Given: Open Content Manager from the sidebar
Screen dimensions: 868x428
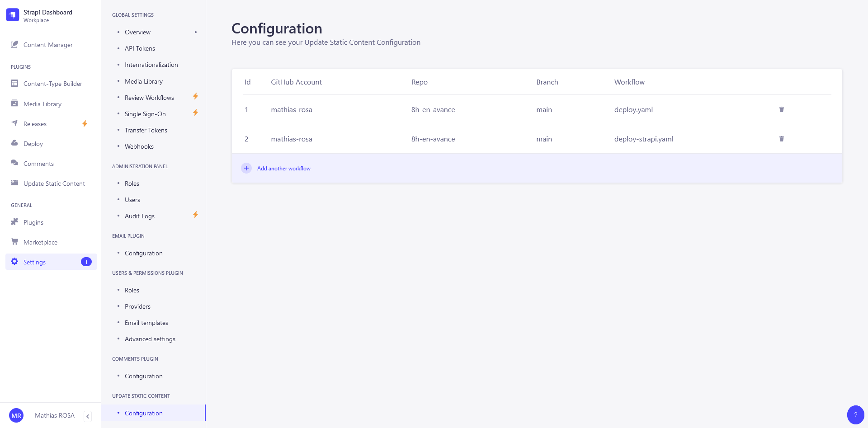Looking at the screenshot, I should 48,45.
